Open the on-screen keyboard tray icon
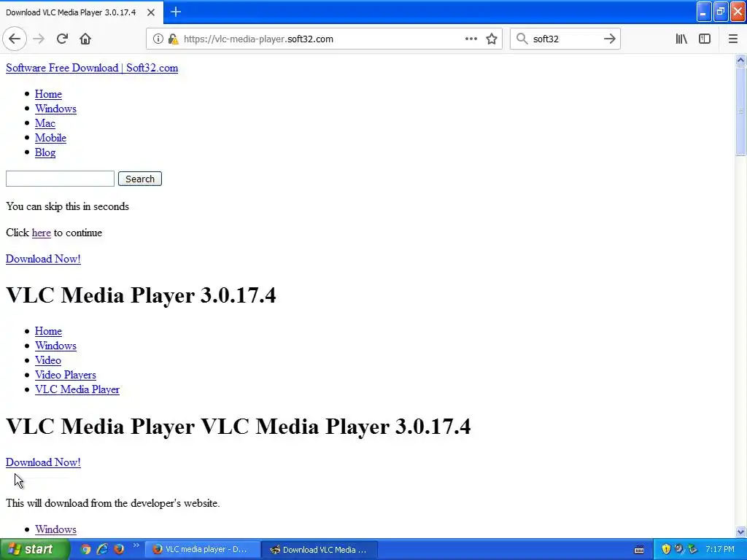Viewport: 747px width, 560px height. (639, 550)
